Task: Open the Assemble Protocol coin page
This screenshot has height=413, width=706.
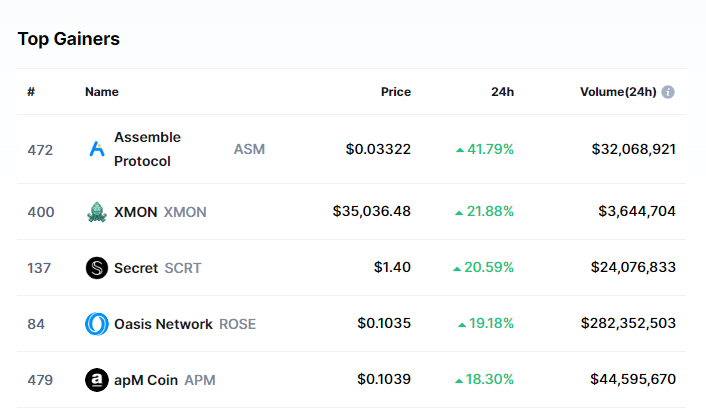Action: point(147,149)
